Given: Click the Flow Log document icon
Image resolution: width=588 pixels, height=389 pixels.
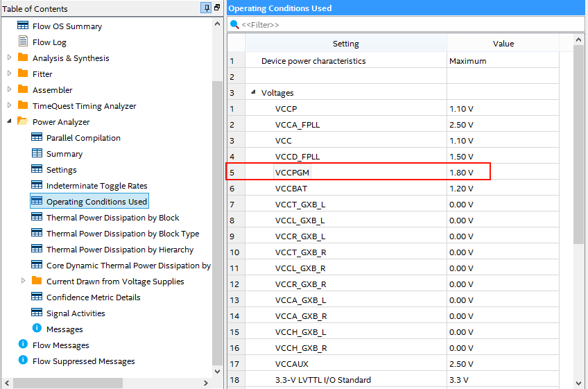Looking at the screenshot, I should [23, 42].
